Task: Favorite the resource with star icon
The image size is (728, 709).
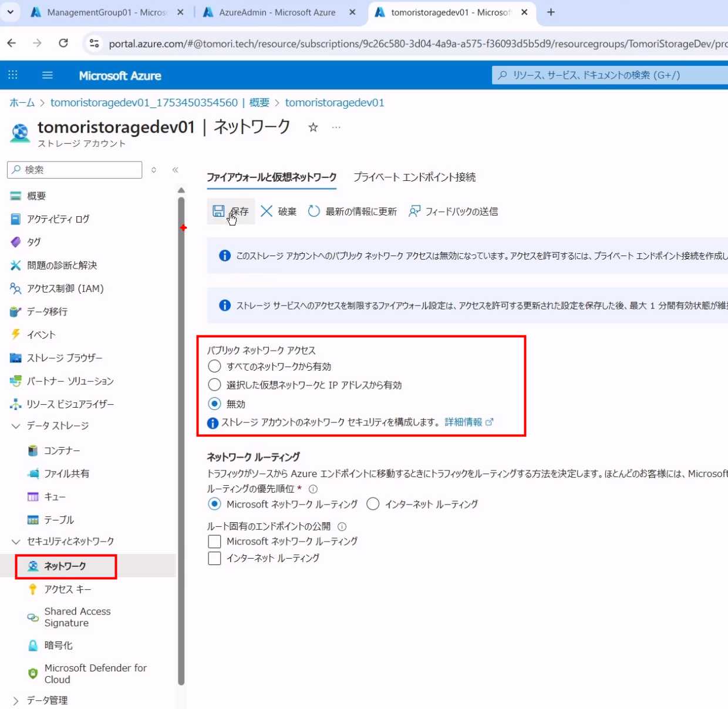Action: (313, 127)
